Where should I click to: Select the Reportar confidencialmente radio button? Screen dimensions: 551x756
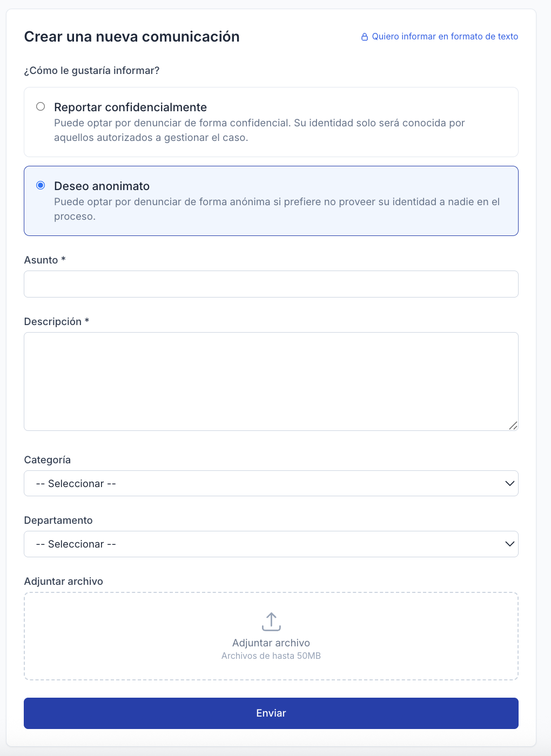pos(41,106)
